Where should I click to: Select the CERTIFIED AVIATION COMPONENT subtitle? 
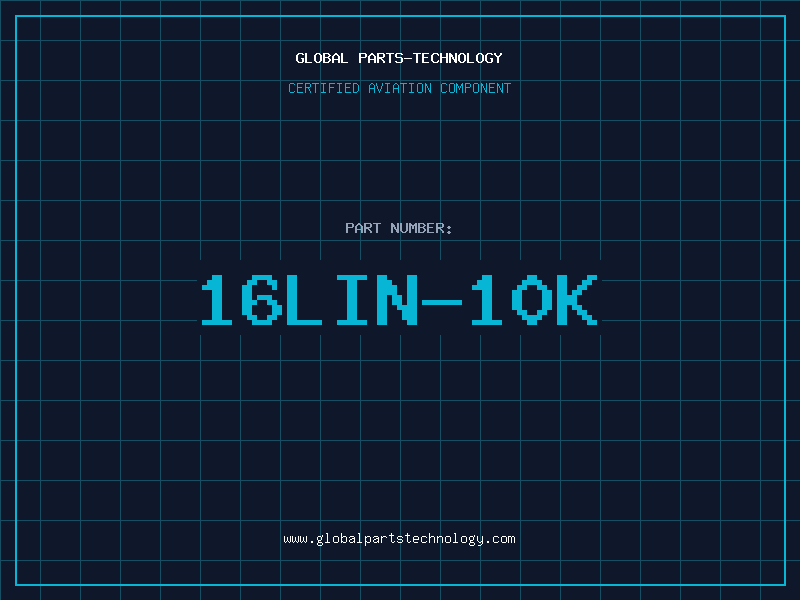(x=399, y=88)
